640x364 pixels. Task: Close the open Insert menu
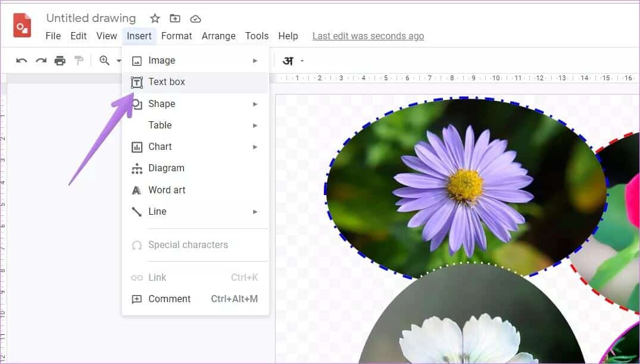[139, 36]
